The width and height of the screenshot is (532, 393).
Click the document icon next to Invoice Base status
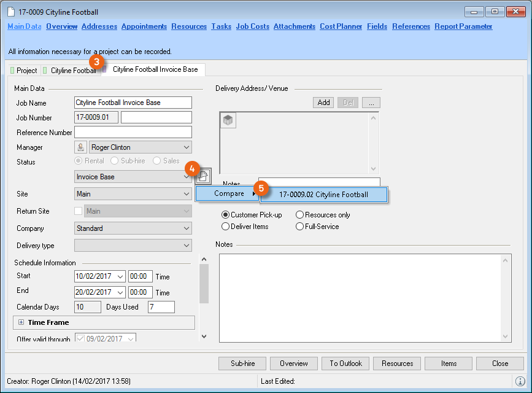tap(204, 177)
